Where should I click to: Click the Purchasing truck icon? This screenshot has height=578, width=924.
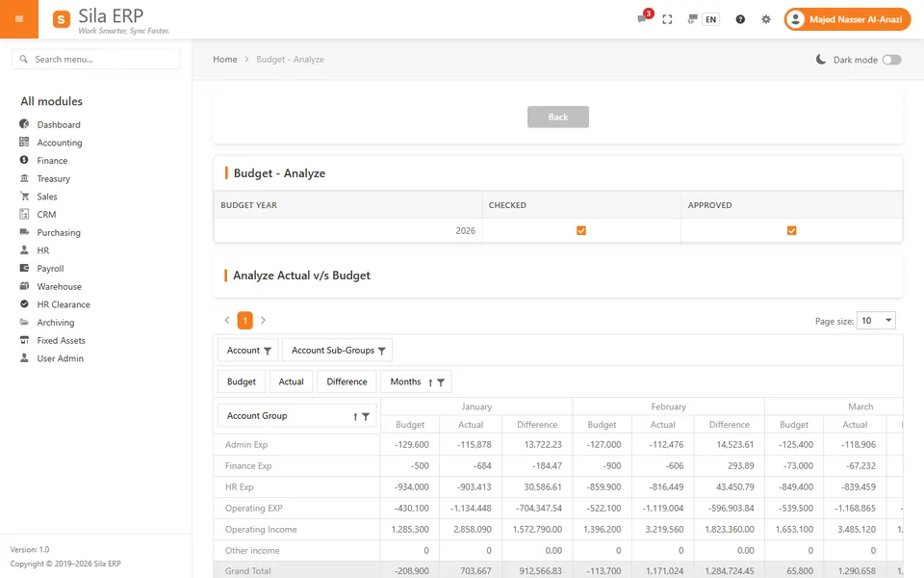(24, 232)
